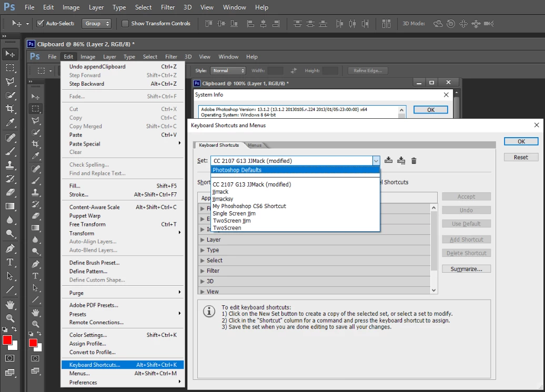Screen dimensions: 545x392
Task: Switch to the Menus tab
Action: [x=255, y=145]
